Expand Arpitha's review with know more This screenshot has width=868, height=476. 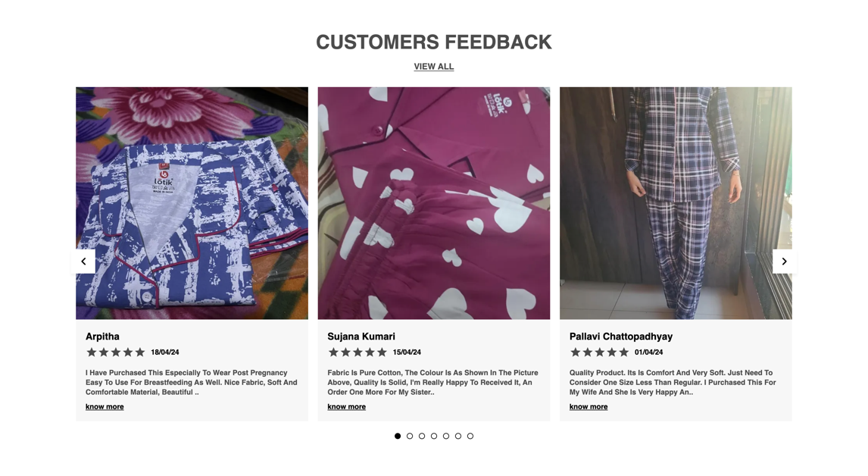[x=105, y=407]
